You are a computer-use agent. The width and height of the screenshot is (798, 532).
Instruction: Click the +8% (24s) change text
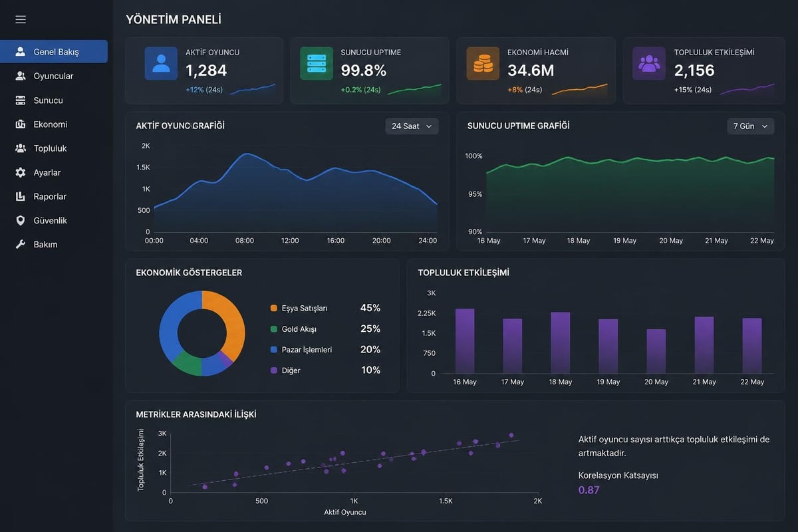pos(525,90)
